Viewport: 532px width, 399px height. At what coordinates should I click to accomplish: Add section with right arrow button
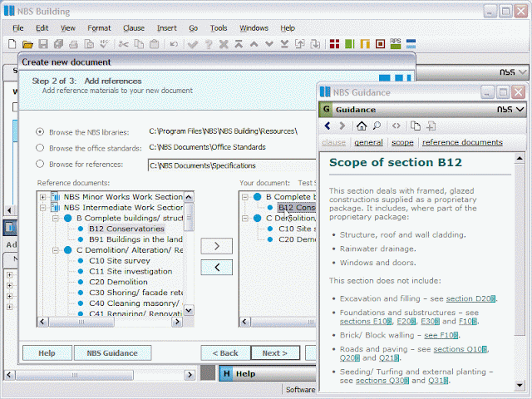tap(216, 246)
